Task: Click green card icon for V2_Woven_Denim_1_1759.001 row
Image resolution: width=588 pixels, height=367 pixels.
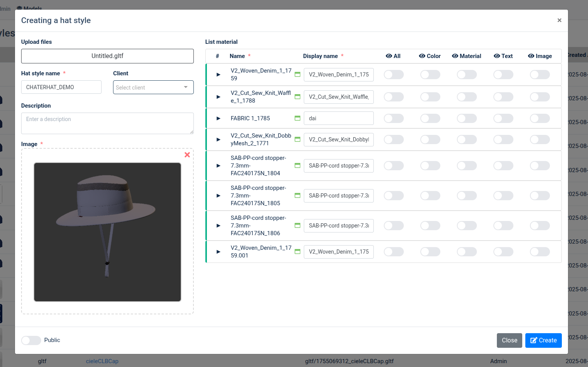Action: tap(297, 252)
